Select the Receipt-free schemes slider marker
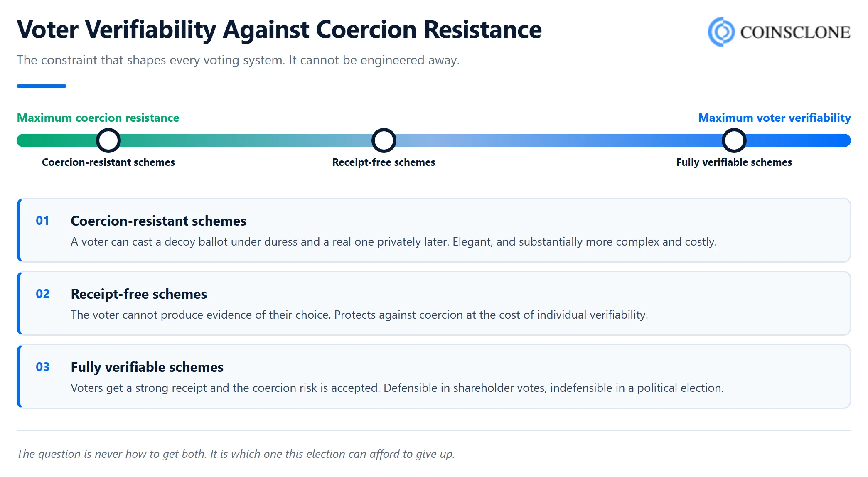This screenshot has width=868, height=477. click(x=384, y=140)
